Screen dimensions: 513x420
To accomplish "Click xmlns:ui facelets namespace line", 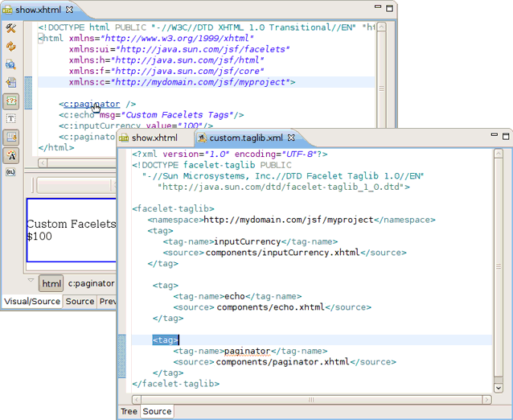I will 179,49.
